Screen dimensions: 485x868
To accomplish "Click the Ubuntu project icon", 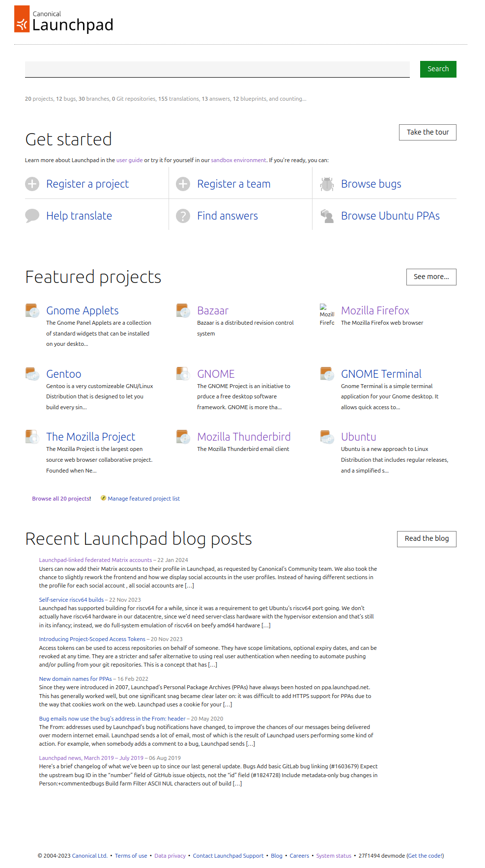I will point(327,437).
